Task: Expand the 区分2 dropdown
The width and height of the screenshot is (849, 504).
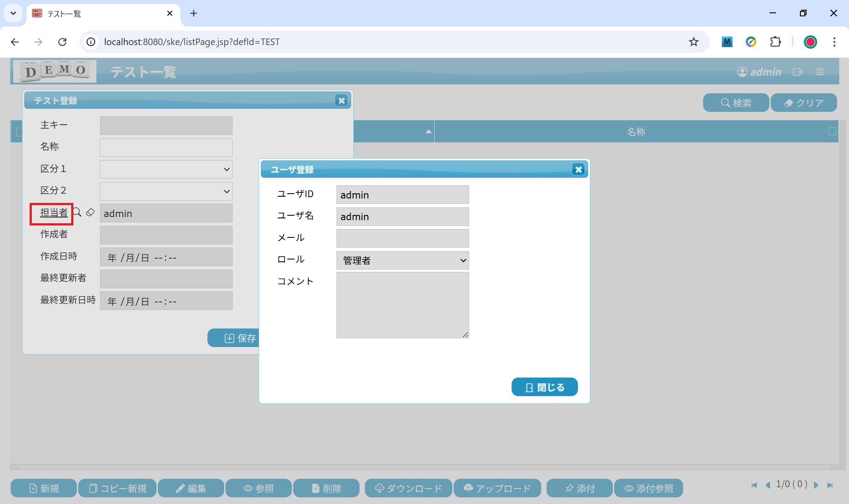Action: coord(166,191)
